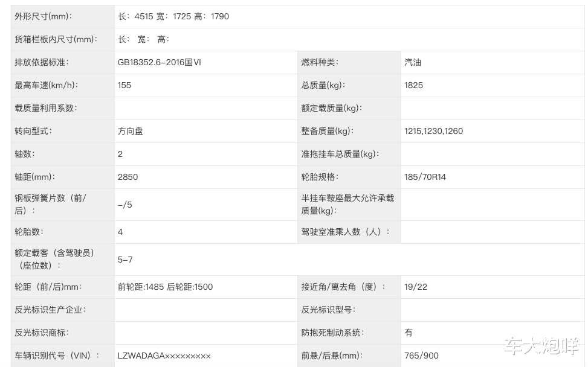Viewport: 588px width, 367px height.
Task: Click the 额定载客(含驾驶员)(座位数) label
Action: coord(54,259)
